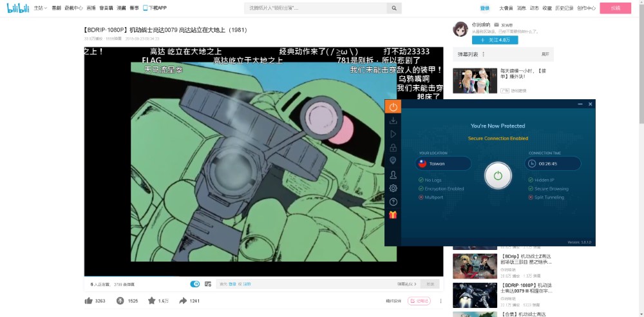
Task: Click the Split Tunneling status indicator
Action: click(546, 197)
